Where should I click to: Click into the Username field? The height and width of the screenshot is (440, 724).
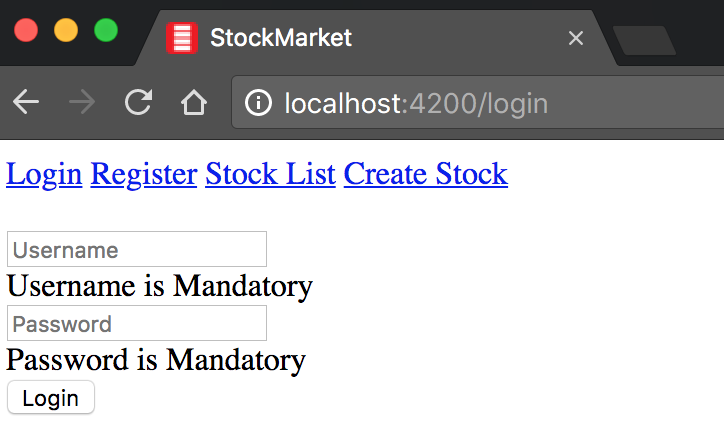[x=137, y=249]
